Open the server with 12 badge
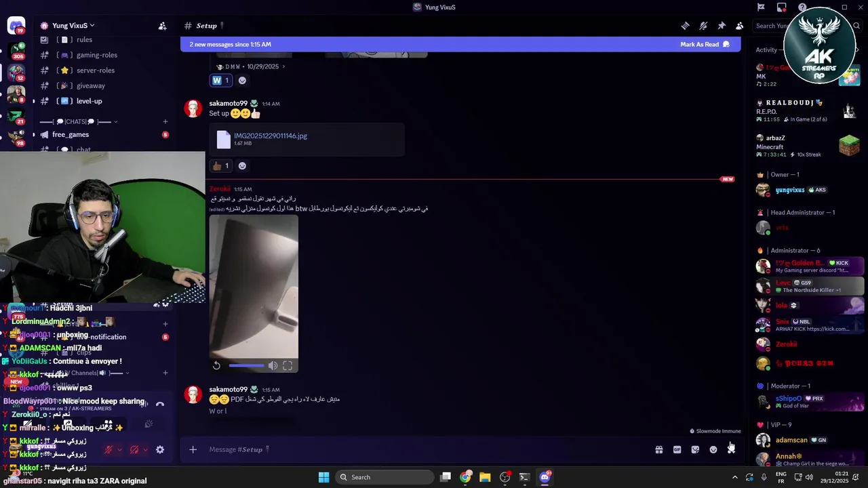 16,71
